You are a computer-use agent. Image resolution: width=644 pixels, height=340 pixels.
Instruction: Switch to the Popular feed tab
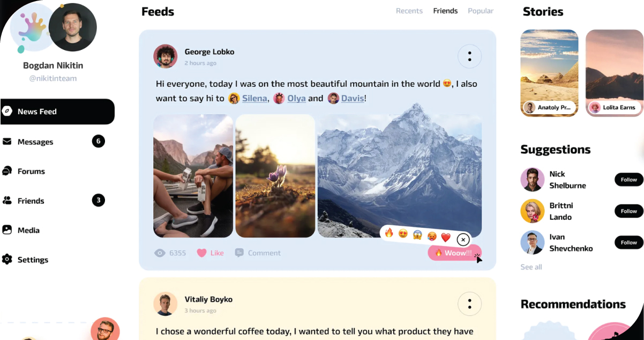coord(481,11)
